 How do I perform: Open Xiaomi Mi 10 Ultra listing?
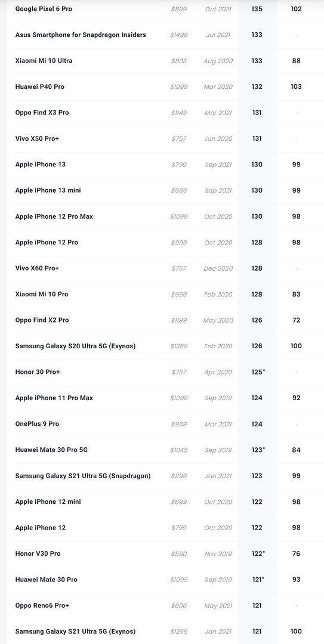coord(44,61)
